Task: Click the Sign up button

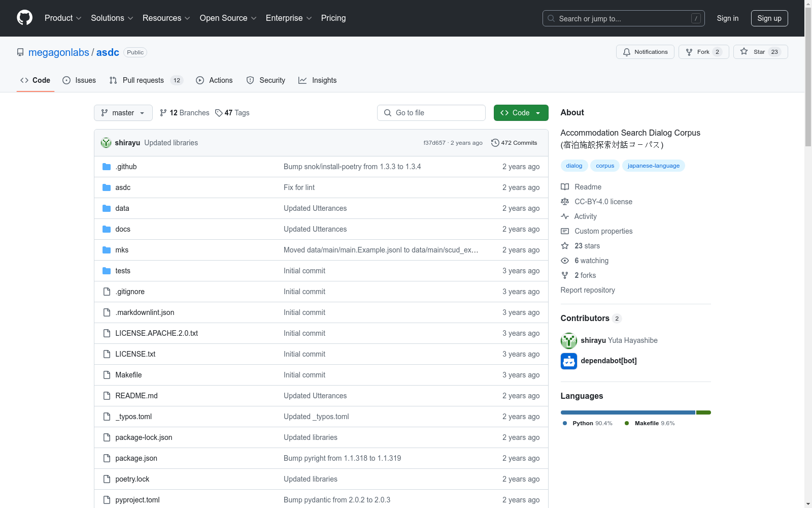Action: (x=769, y=18)
